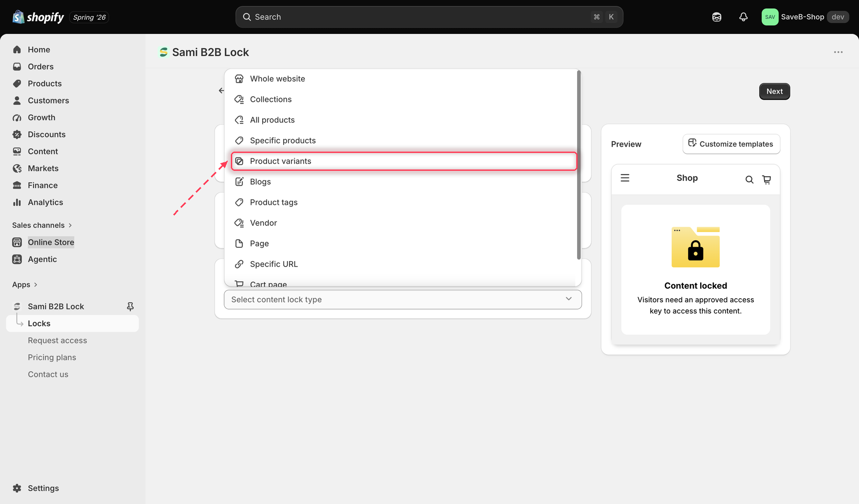Open Contact us in sidebar
Viewport: 859px width, 504px height.
(x=48, y=374)
